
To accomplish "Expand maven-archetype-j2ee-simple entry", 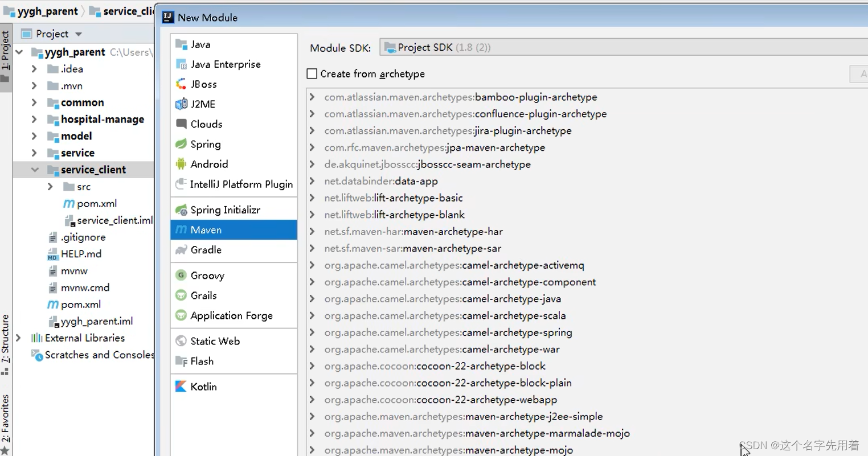I will tap(312, 417).
